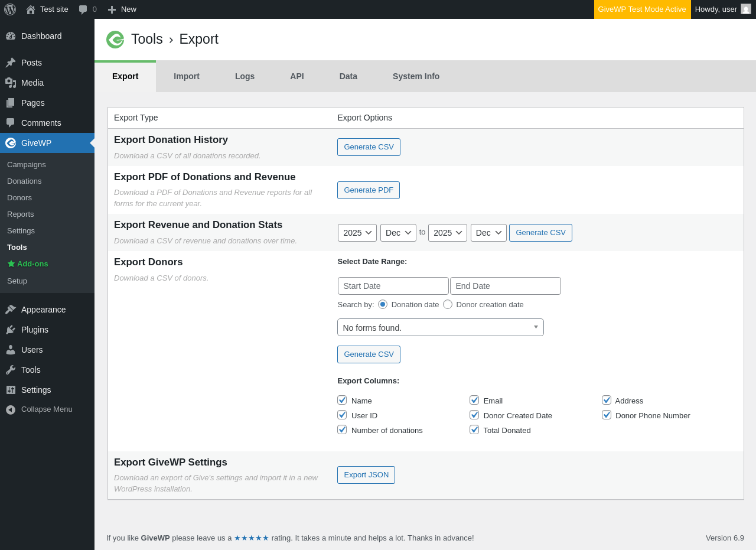
Task: Click the Plugins plug icon
Action: (11, 330)
